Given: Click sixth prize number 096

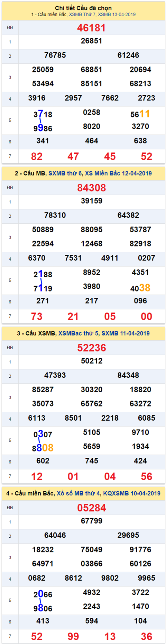Looking at the screenshot, I should tap(140, 301).
